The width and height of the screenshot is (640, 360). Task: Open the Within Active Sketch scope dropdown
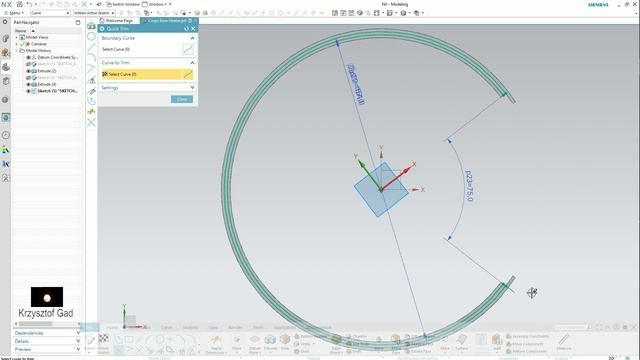[94, 13]
